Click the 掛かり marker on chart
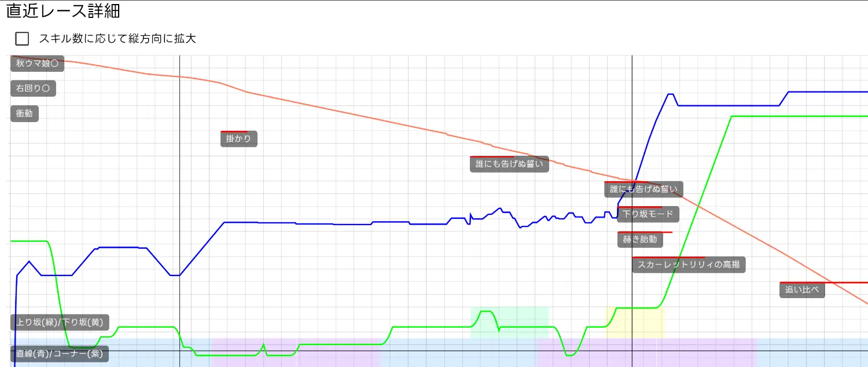 pos(238,139)
